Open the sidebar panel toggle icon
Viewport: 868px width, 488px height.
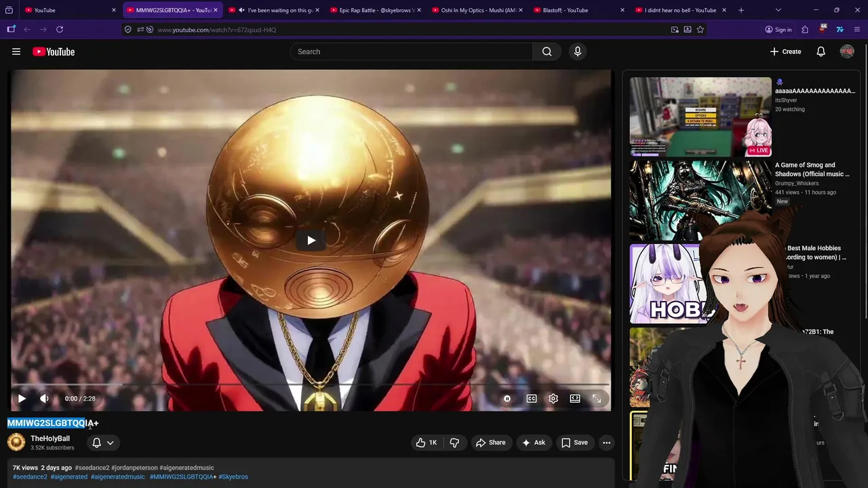coord(11,29)
